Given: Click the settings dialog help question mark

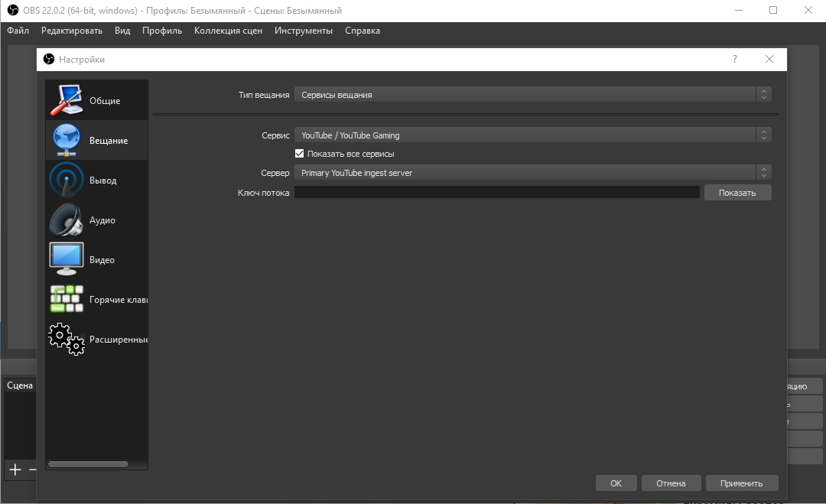Looking at the screenshot, I should click(735, 59).
